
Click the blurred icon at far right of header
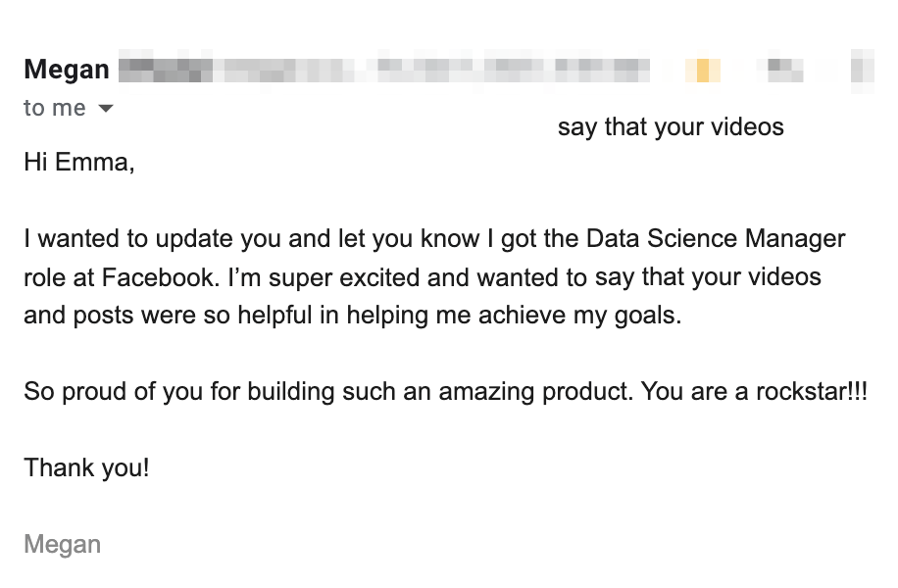(863, 70)
